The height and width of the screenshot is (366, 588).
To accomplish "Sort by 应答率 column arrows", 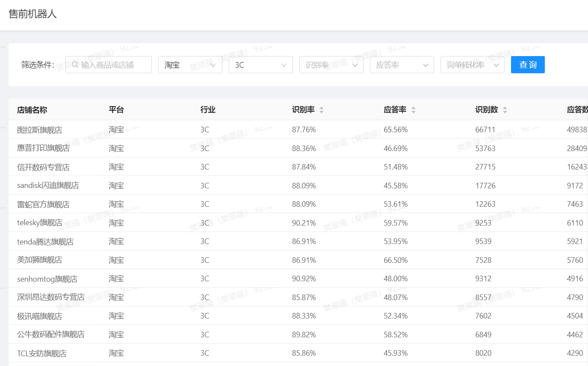I will coord(414,110).
